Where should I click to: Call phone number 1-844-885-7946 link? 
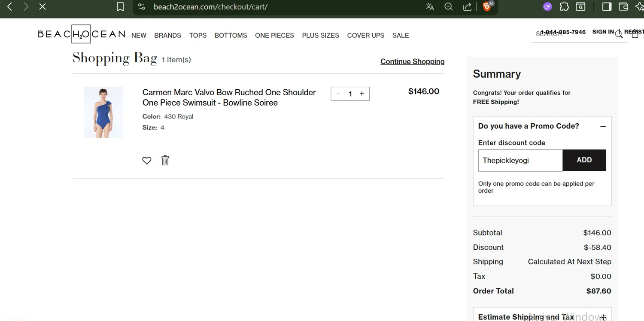point(563,32)
